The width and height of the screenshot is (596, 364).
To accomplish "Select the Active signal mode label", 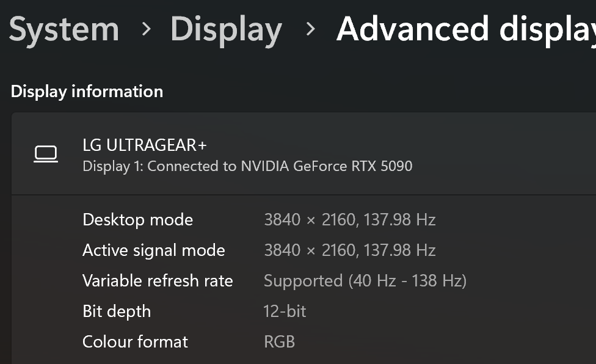I will coord(153,250).
